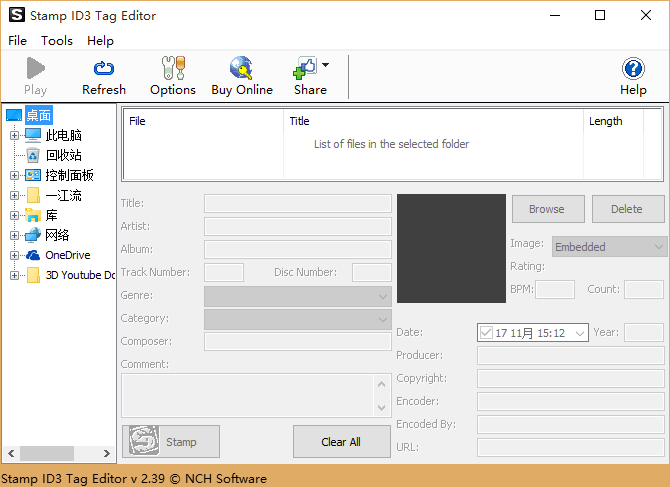Click the Artist input field
Screen dimensions: 670x487
coord(298,226)
